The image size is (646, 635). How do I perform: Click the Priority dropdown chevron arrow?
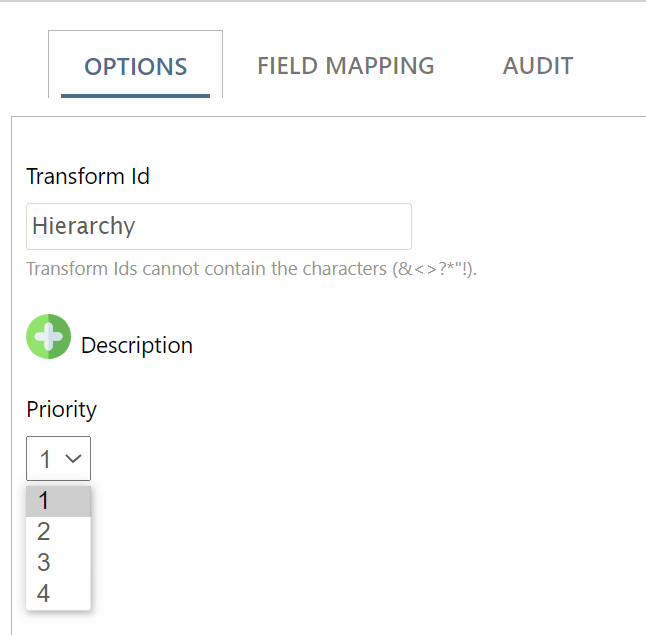73,458
